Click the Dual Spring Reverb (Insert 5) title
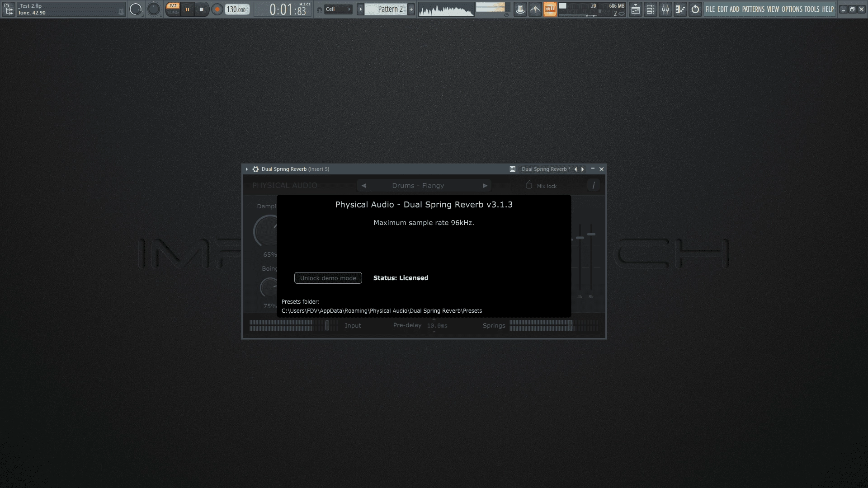The image size is (868, 488). tap(295, 169)
